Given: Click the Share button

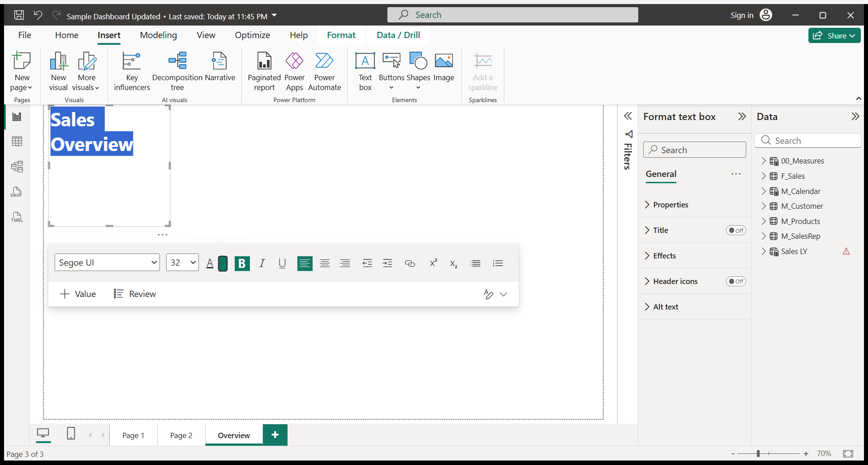Looking at the screenshot, I should click(834, 35).
